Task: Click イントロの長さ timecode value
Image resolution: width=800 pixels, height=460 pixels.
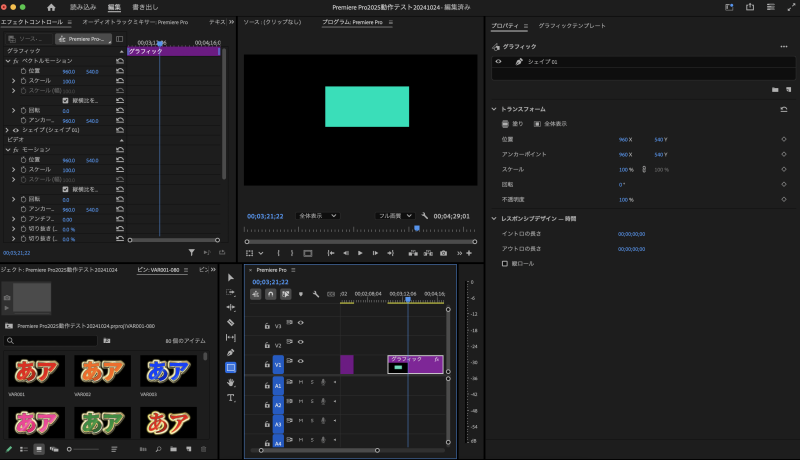Action: (x=631, y=234)
